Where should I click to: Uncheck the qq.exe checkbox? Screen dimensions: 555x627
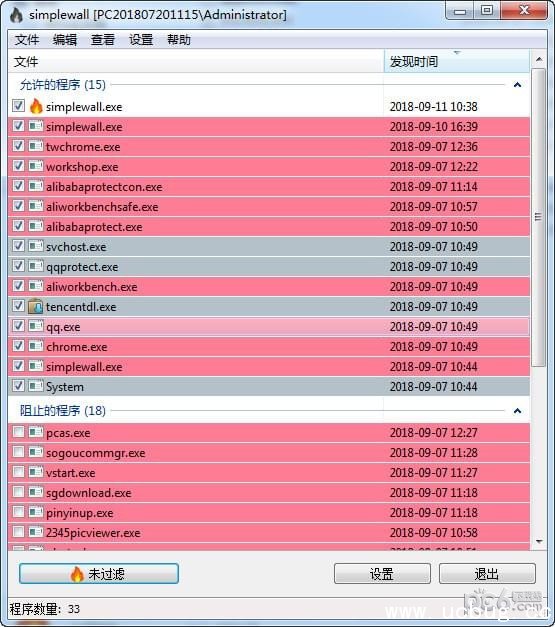[x=18, y=326]
